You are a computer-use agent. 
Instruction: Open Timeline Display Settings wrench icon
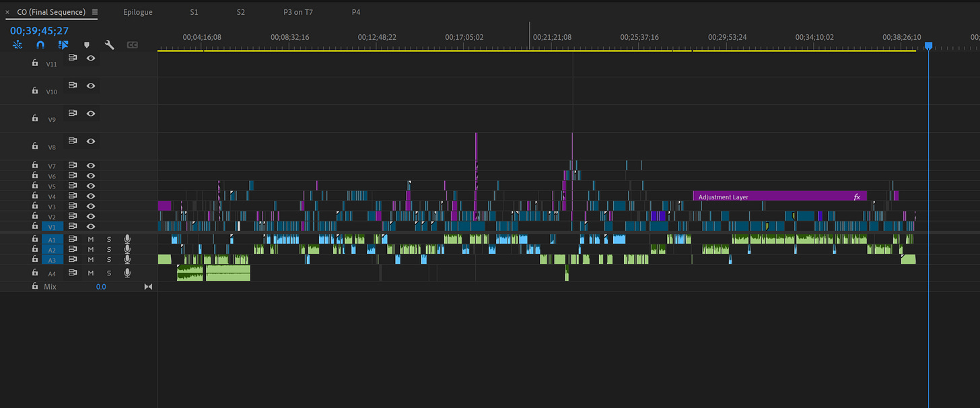pyautogui.click(x=109, y=45)
